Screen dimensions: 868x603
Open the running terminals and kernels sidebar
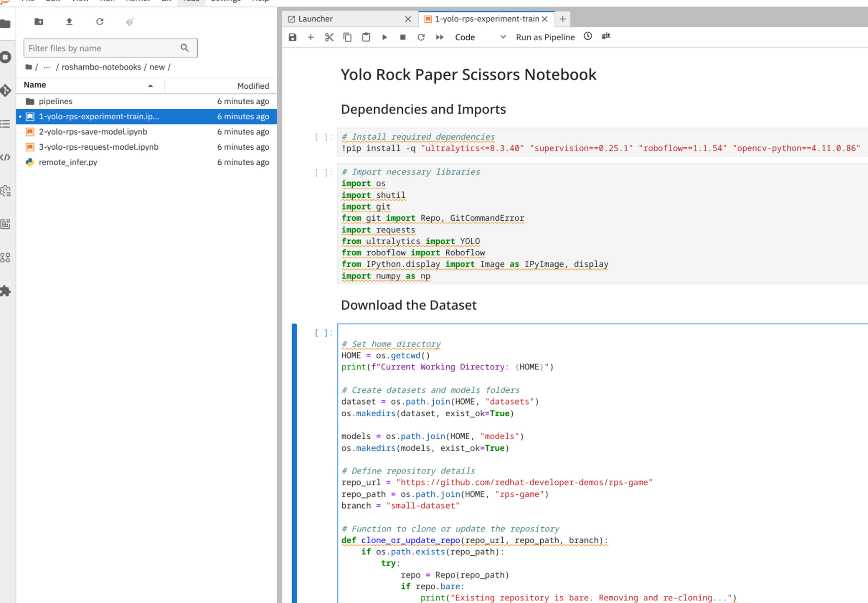pyautogui.click(x=6, y=57)
